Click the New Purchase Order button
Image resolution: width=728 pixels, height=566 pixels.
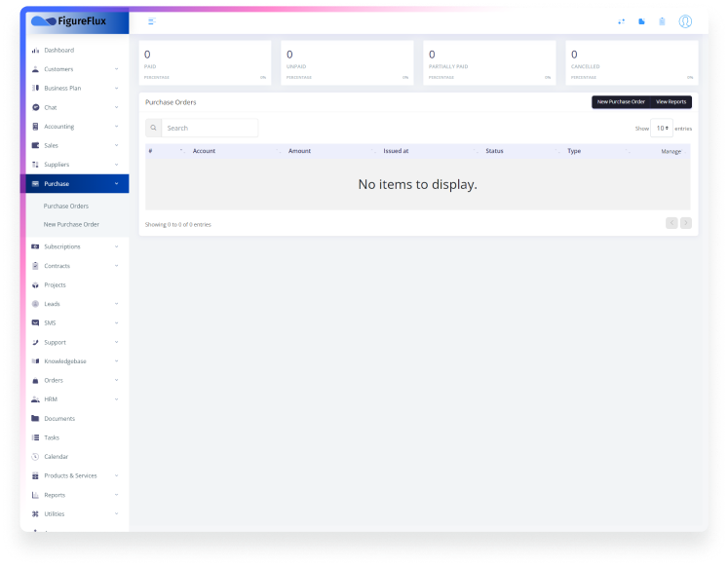(x=621, y=102)
